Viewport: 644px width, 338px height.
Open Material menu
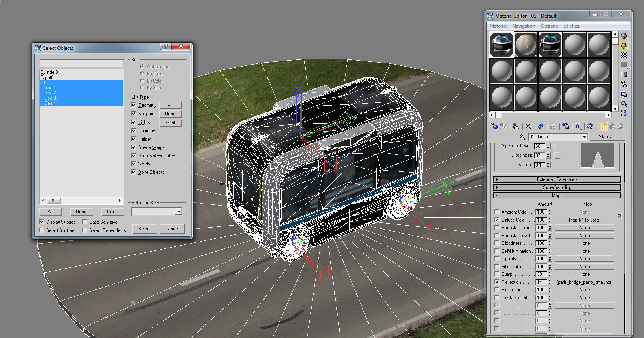point(498,26)
